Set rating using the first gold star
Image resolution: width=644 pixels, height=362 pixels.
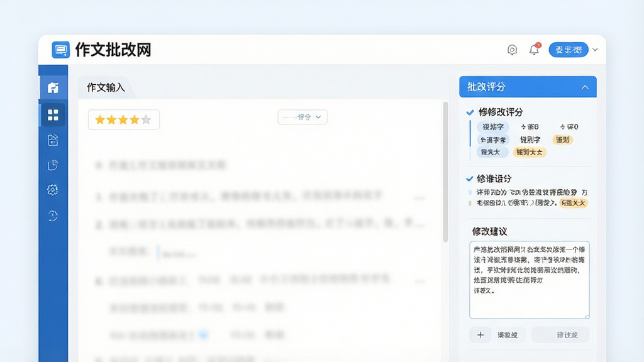100,120
